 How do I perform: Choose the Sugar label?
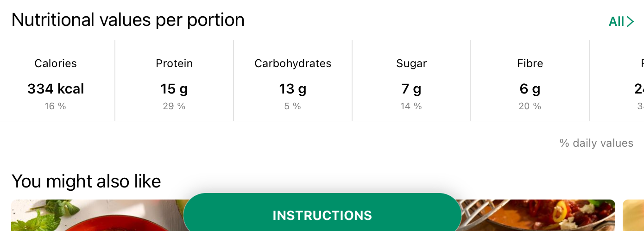[411, 63]
